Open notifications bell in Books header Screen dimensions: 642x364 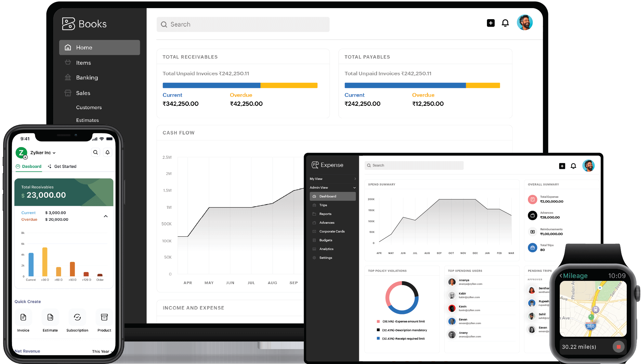point(505,23)
